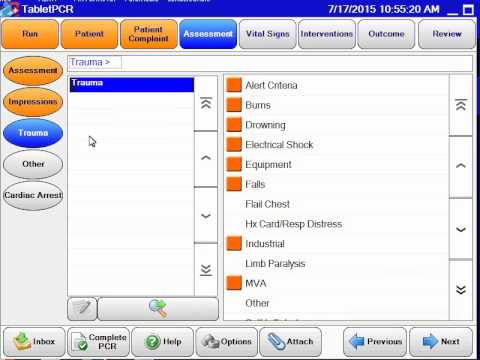Select Industrial entry
The width and height of the screenshot is (480, 360).
tap(265, 244)
